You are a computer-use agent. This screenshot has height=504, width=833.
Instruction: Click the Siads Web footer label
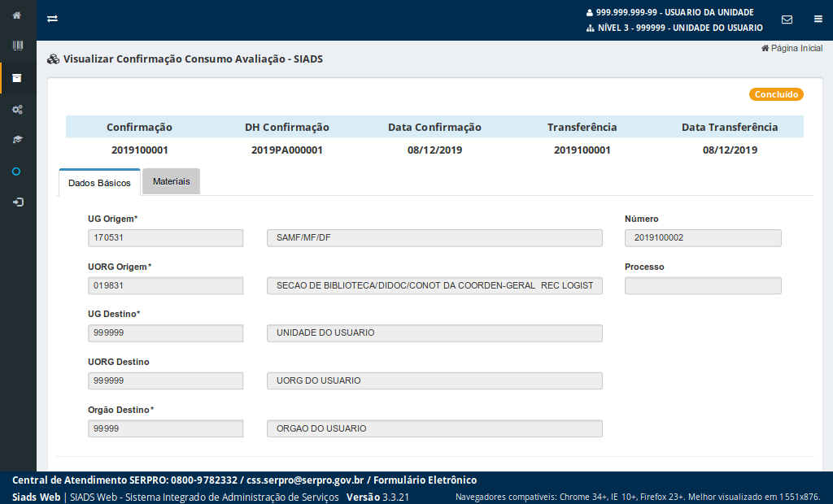click(36, 497)
